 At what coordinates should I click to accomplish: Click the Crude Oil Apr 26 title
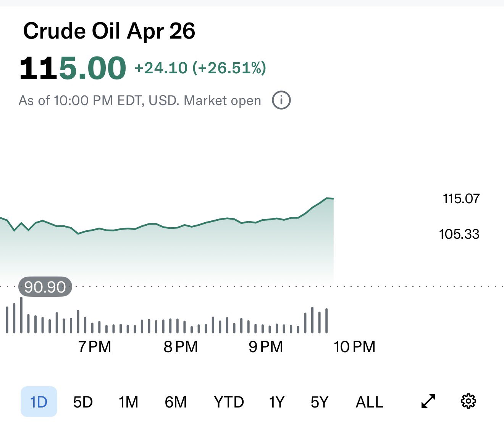click(x=109, y=31)
